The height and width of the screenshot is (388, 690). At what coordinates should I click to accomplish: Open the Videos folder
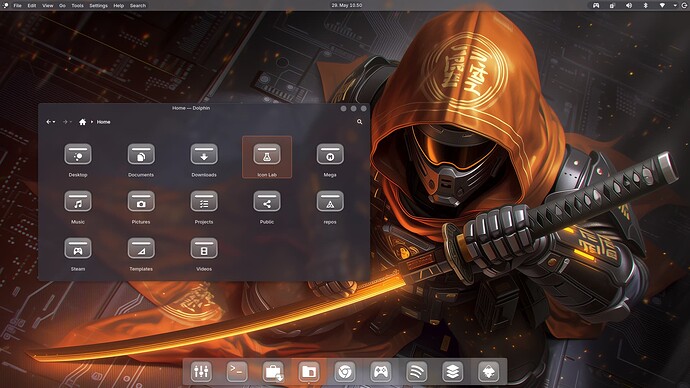[204, 254]
